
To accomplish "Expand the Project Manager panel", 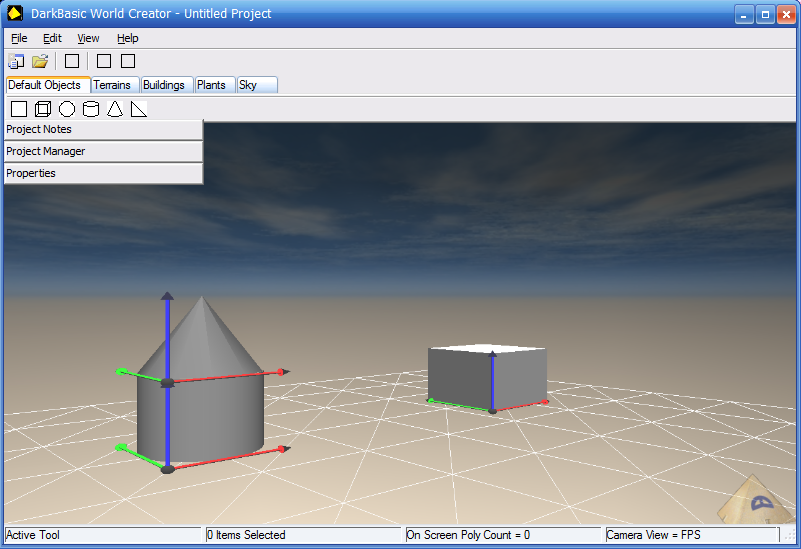I will (x=103, y=152).
